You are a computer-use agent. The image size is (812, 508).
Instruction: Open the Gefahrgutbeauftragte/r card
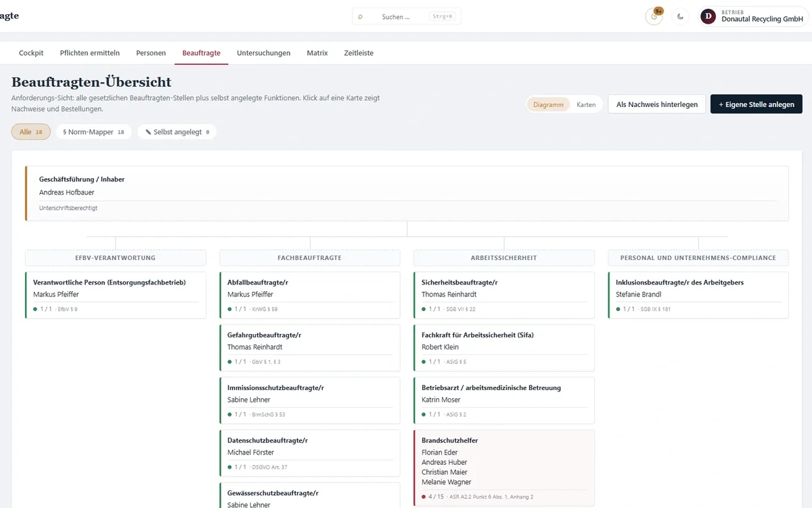tap(310, 348)
